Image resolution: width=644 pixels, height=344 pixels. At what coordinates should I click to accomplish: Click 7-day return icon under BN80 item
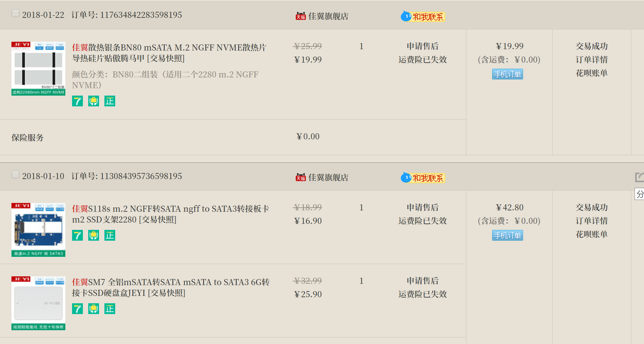[77, 101]
